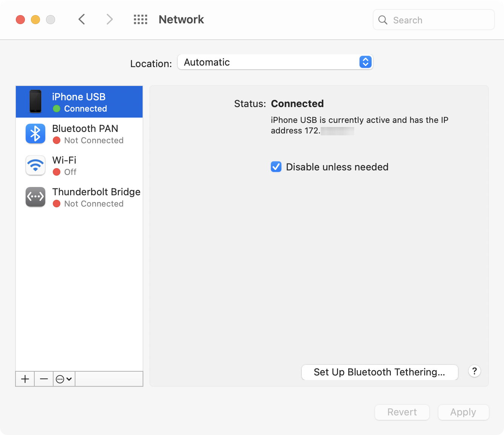This screenshot has height=435, width=504.
Task: Click the green Connected status dot
Action: [57, 109]
